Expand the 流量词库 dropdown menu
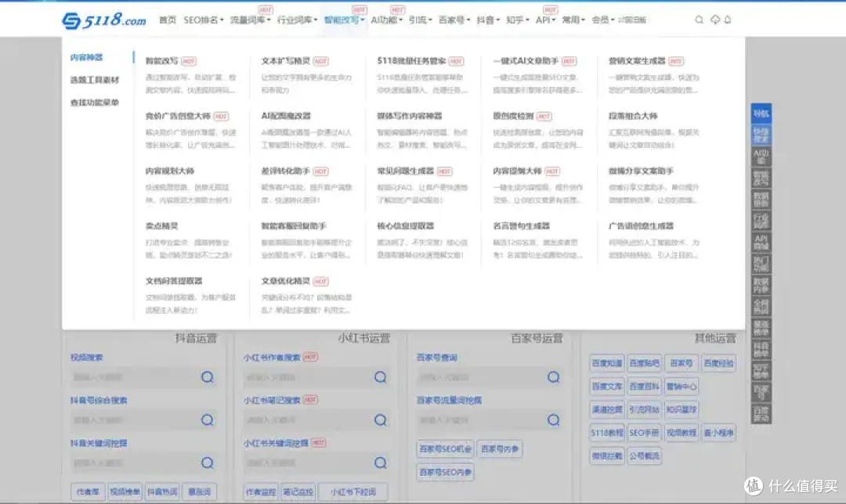Screen dimensions: 846x504 (x=251, y=20)
